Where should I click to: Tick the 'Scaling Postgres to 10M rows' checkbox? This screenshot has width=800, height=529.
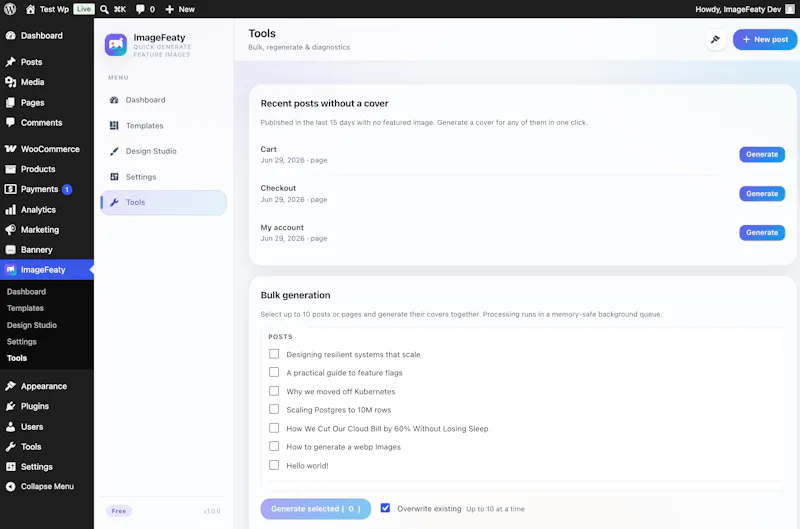click(x=274, y=409)
